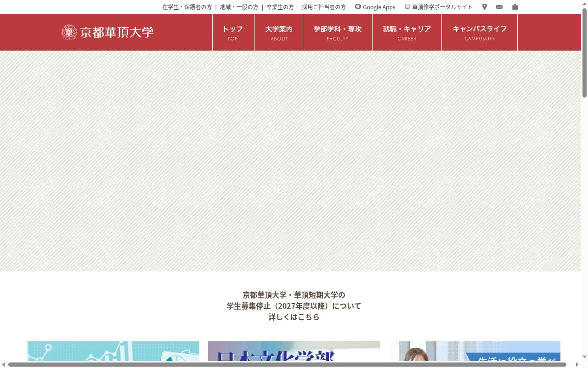Click the vertical scrollbar thumb
The image size is (588, 368).
[584, 53]
